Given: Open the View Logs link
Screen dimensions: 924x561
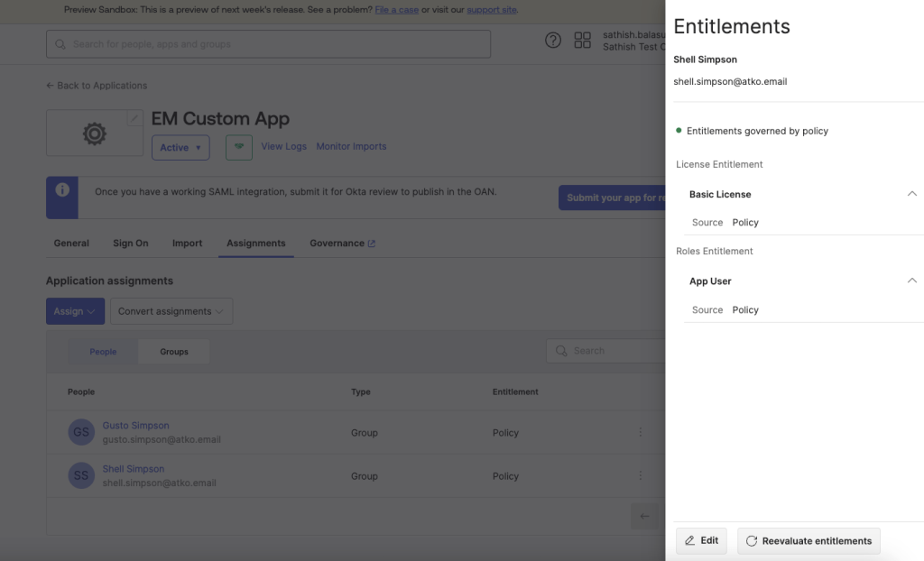Looking at the screenshot, I should click(x=283, y=146).
